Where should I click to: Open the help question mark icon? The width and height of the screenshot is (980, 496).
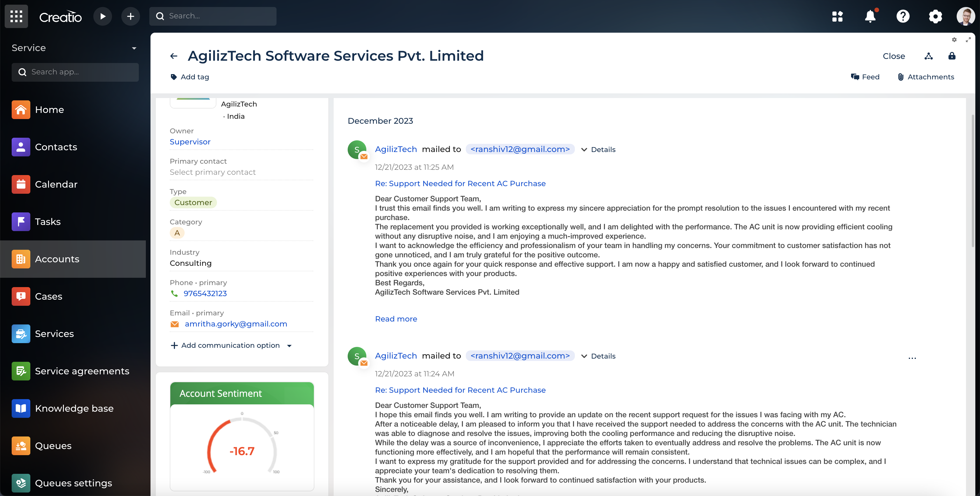click(903, 16)
